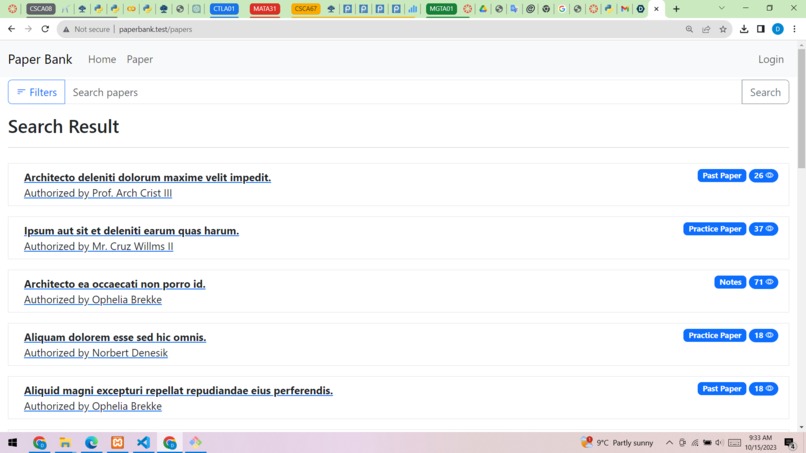Screen dimensions: 806x453
Task: Select the 37 views badge
Action: (763, 229)
